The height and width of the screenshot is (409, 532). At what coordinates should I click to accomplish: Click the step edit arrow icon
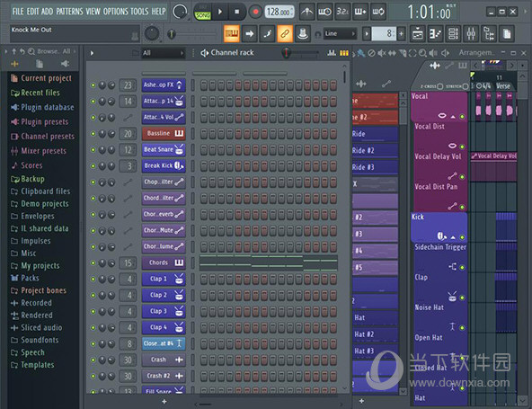[x=250, y=33]
